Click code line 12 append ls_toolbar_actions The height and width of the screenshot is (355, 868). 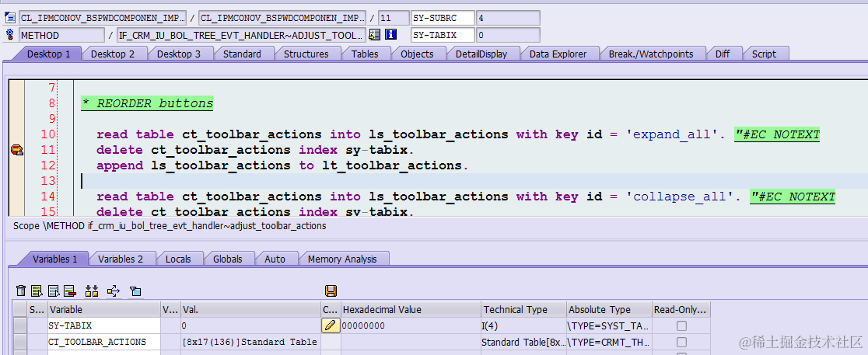coord(282,165)
